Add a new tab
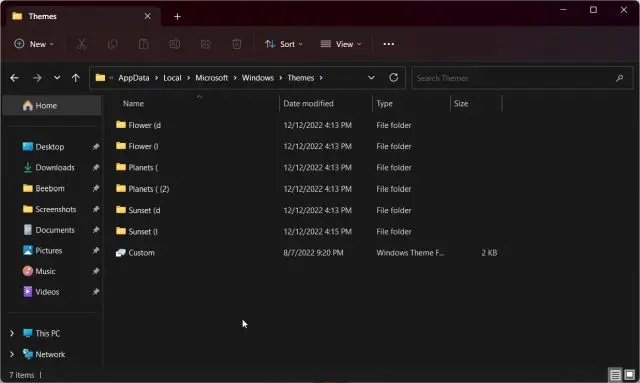Image resolution: width=640 pixels, height=383 pixels. point(177,17)
